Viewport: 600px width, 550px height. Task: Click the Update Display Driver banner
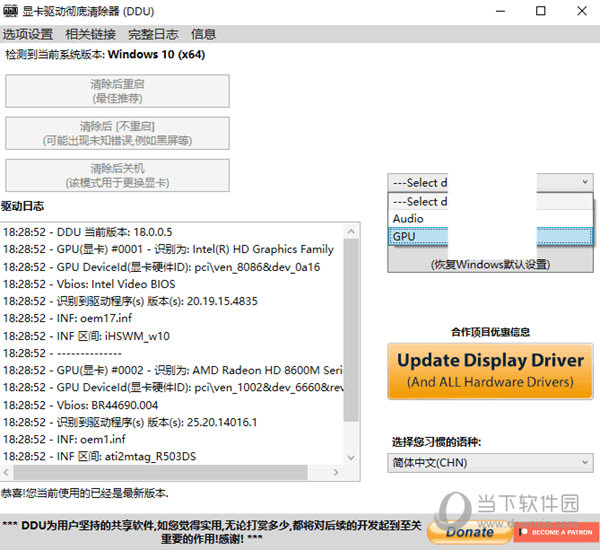(x=491, y=371)
